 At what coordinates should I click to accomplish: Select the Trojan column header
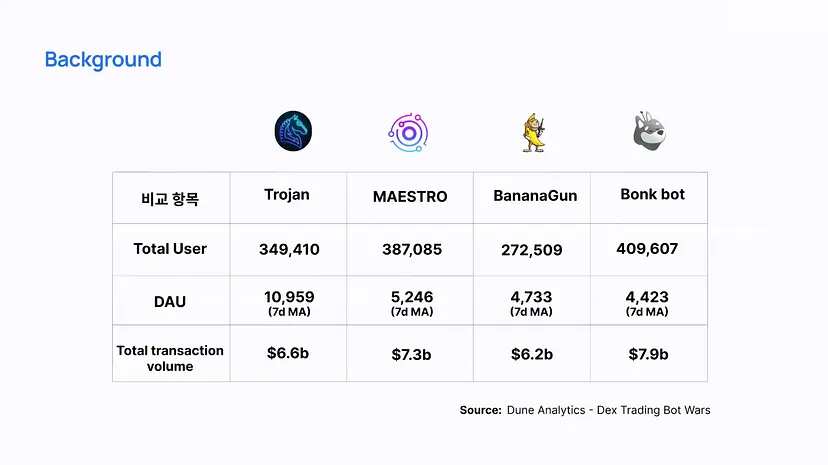(287, 195)
